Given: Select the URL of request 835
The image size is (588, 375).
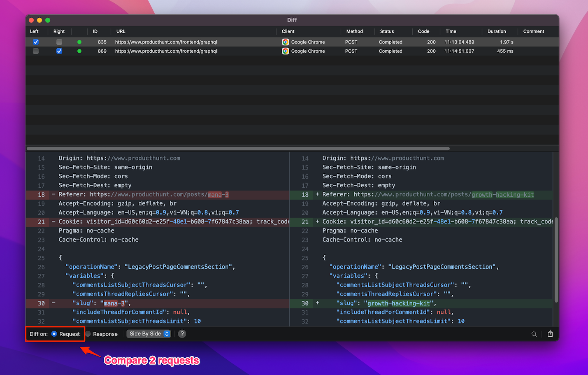Looking at the screenshot, I should click(166, 42).
